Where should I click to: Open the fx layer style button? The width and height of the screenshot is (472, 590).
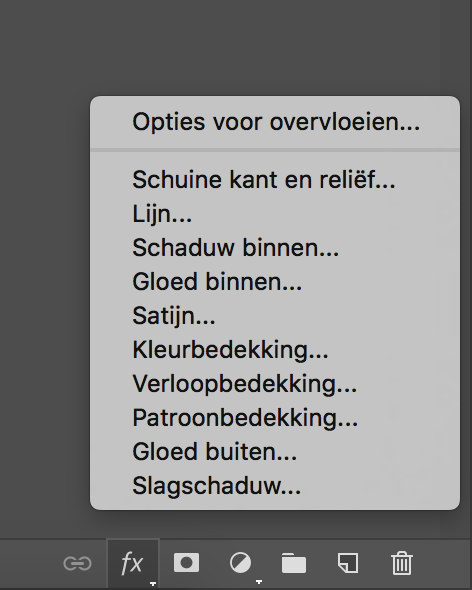point(133,563)
